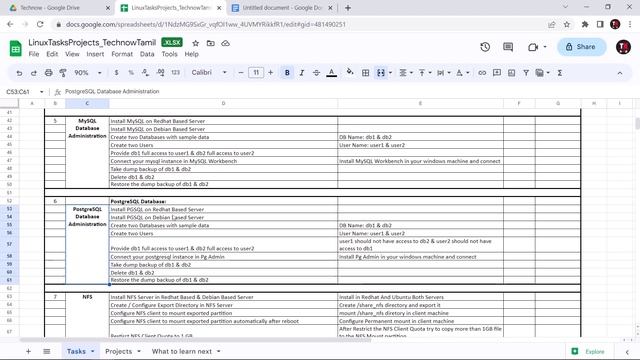The image size is (640, 360).
Task: Open the Calibri font dropdown
Action: tap(209, 73)
